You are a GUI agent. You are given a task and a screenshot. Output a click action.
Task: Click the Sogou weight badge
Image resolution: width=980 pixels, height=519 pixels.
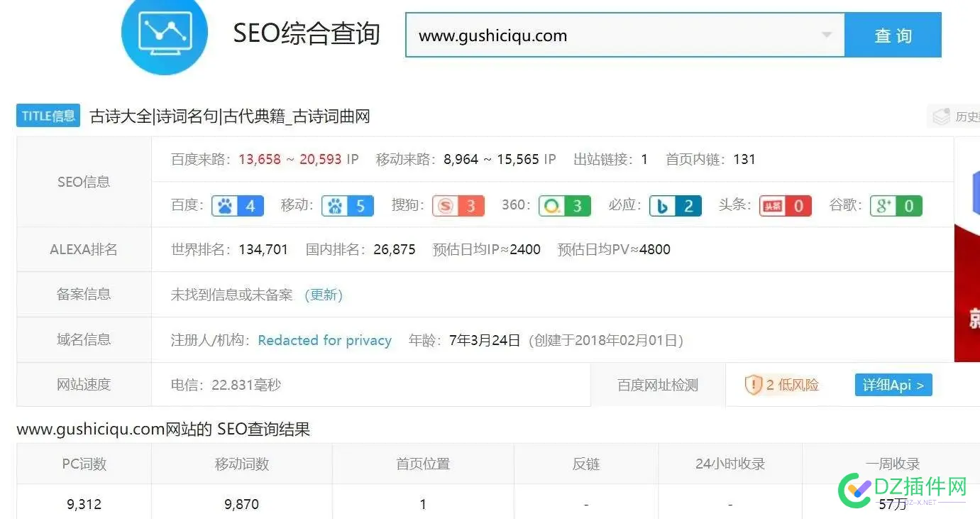(458, 206)
